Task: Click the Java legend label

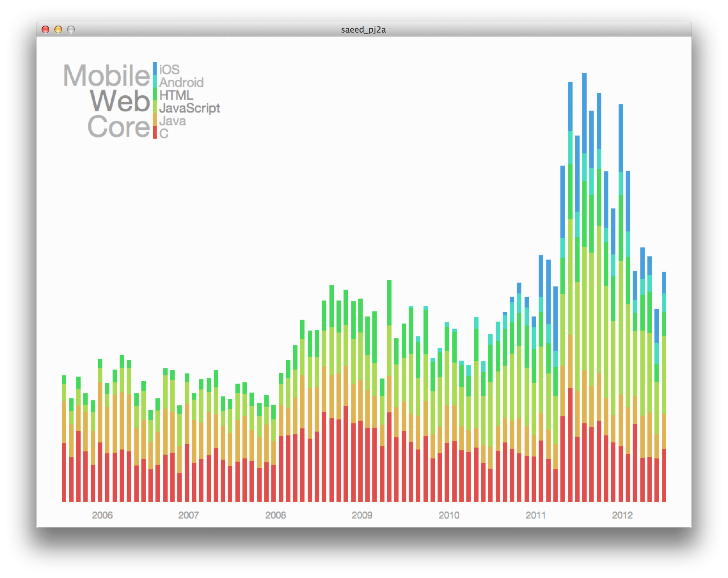Action: 172,121
